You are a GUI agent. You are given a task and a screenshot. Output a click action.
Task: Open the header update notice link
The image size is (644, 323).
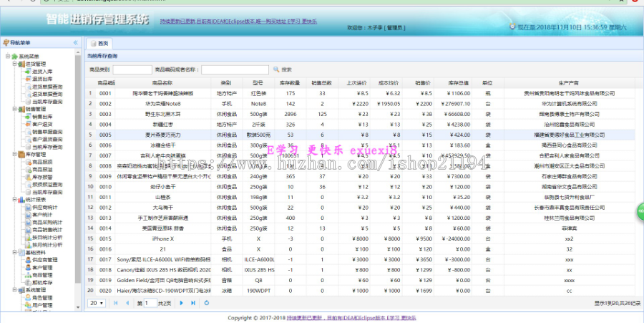[238, 21]
